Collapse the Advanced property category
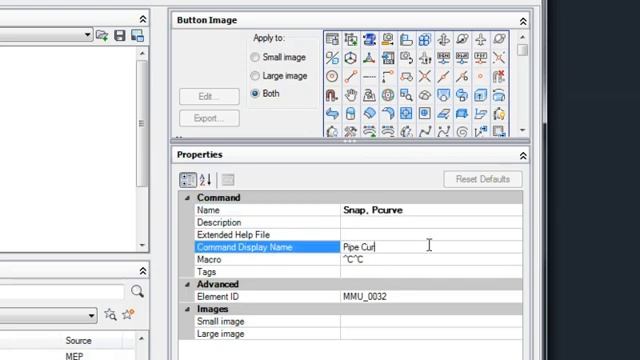 click(x=187, y=284)
